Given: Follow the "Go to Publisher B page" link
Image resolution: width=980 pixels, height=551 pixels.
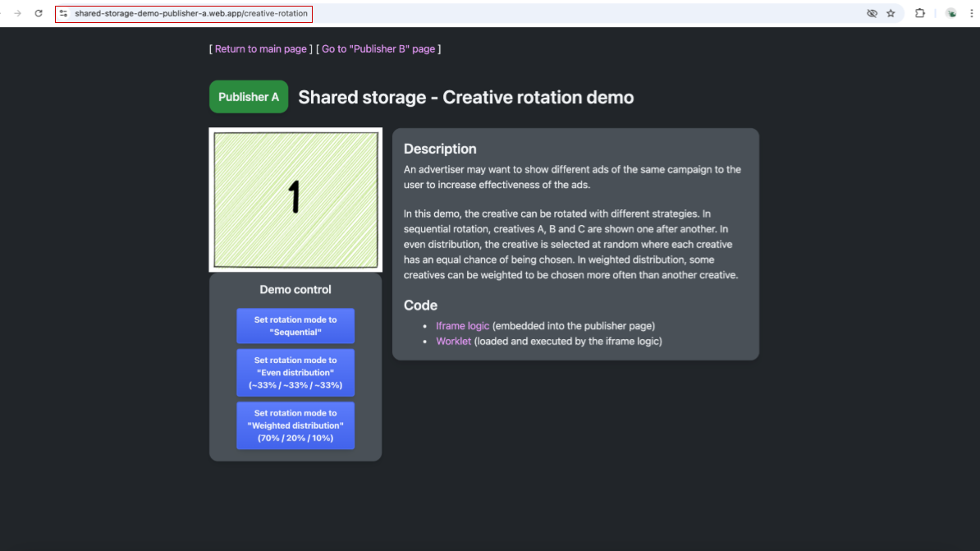Looking at the screenshot, I should 378,48.
